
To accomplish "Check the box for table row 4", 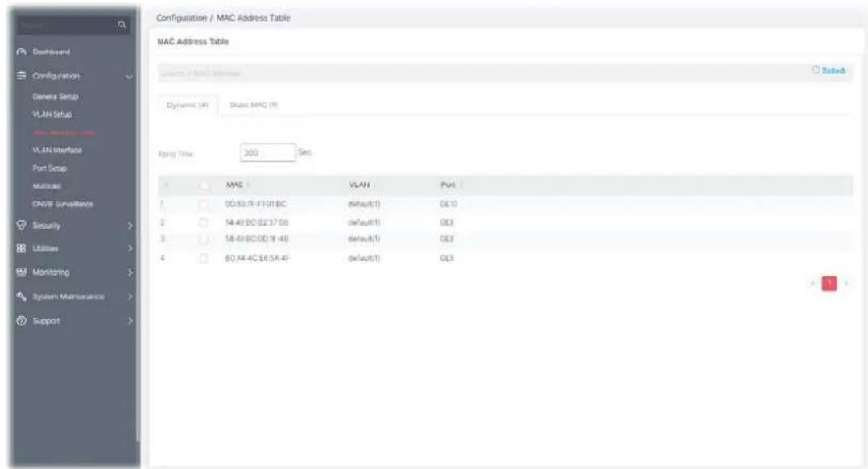I will click(x=203, y=258).
